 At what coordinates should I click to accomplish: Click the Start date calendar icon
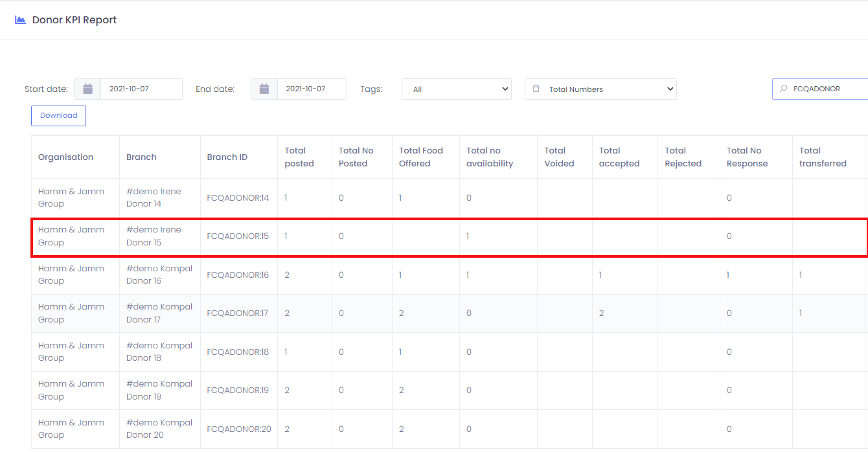click(x=87, y=89)
